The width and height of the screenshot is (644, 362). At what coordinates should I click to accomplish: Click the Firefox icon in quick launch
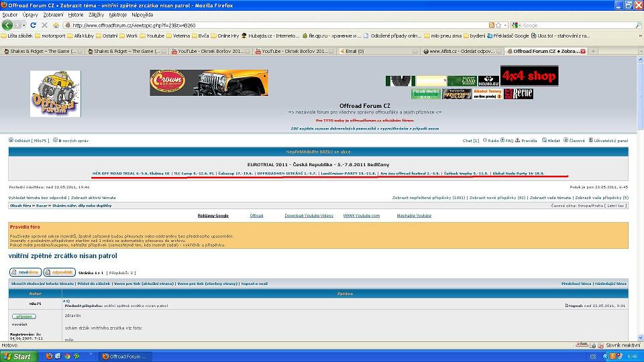49,357
